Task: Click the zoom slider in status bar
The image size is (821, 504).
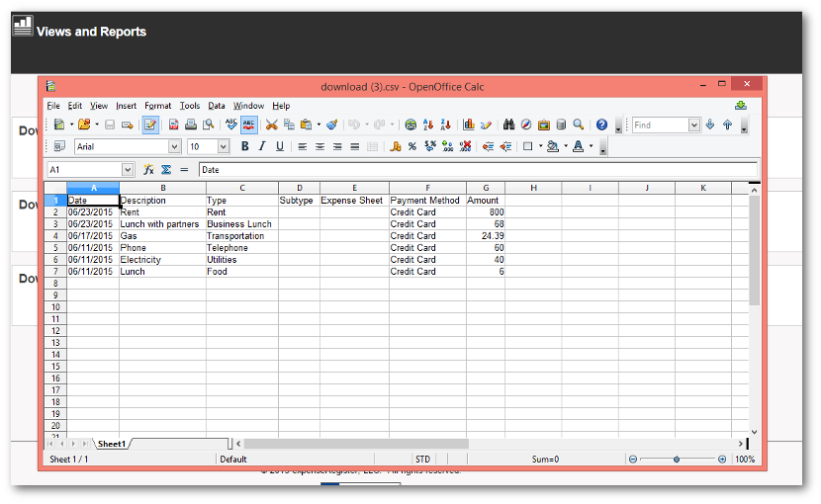Action: [677, 460]
